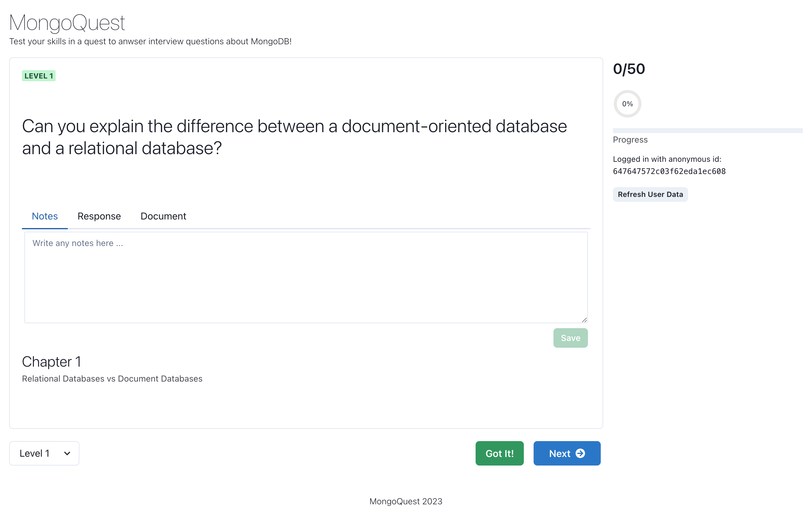Click the document-oriented database question text
This screenshot has height=522, width=812.
[294, 137]
